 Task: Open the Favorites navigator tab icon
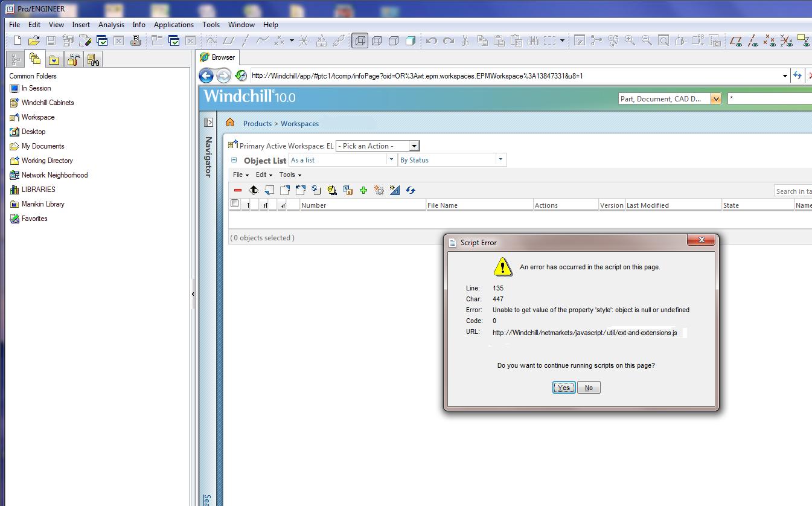[54, 59]
